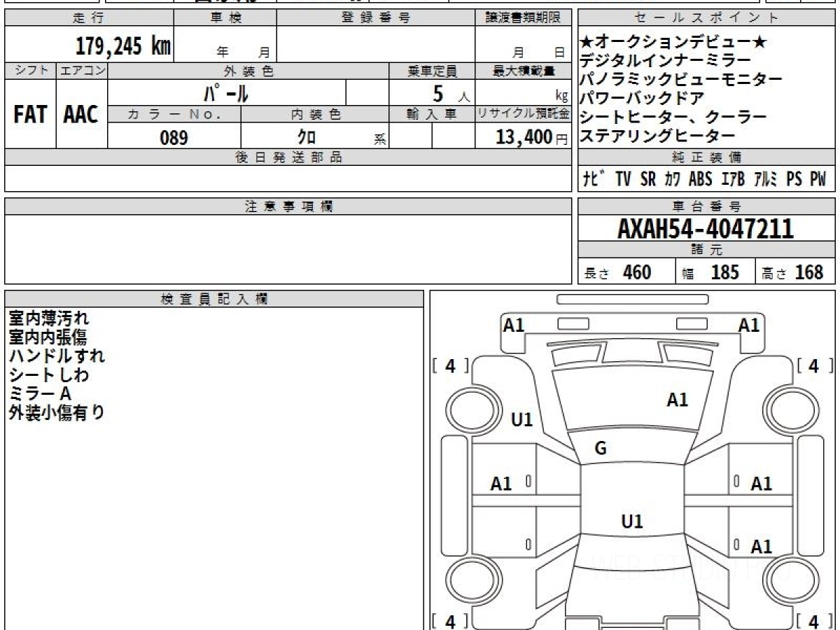
Task: Select inspector note ミラーA
Action: coord(40,393)
